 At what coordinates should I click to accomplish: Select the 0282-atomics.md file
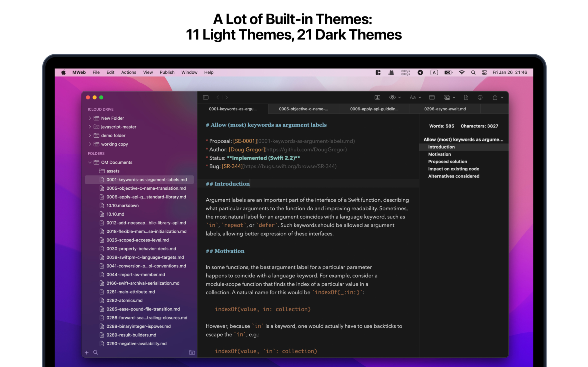124,300
